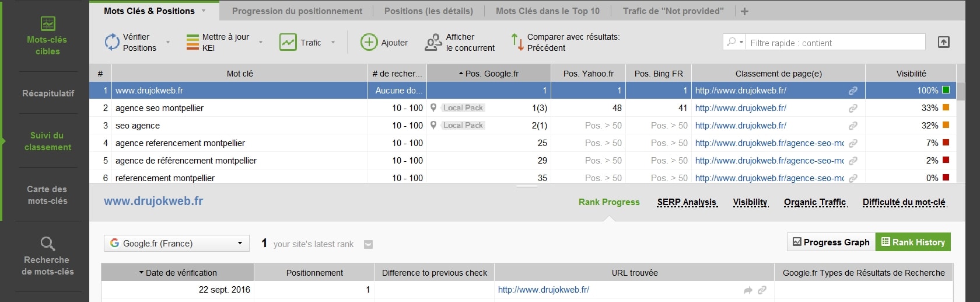Screen dimensions: 980x302
Task: Click link icon in www.drujokweb.fr row
Action: 853,91
